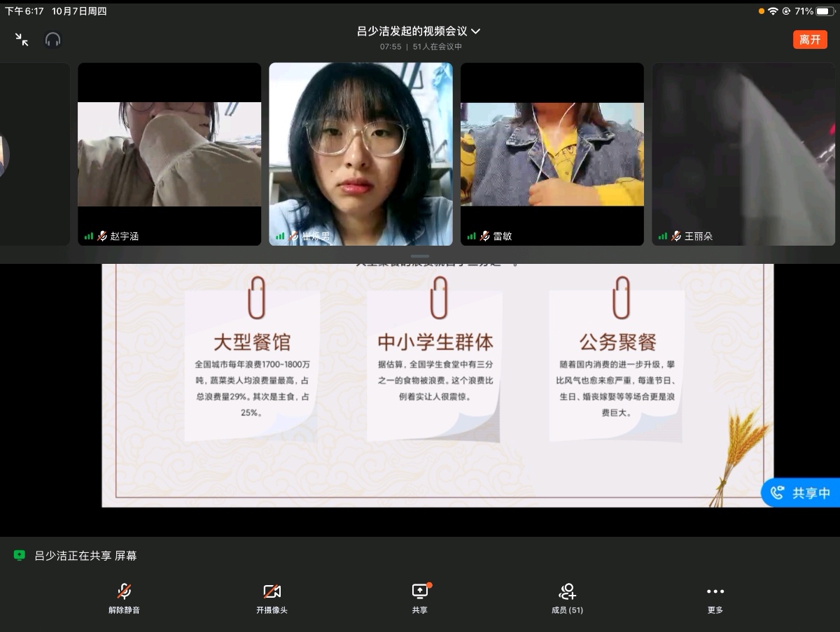Unmute the microphone via 解除静音
Viewport: 840px width, 632px height.
click(x=124, y=598)
